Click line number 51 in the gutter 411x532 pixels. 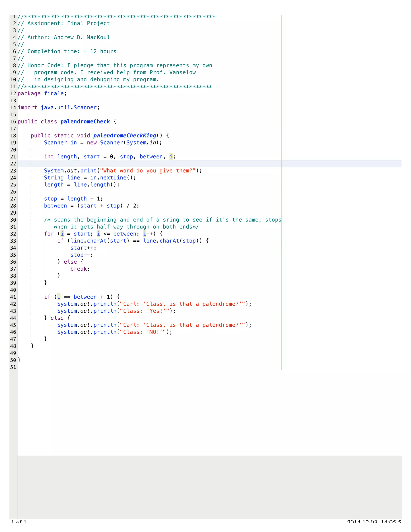pos(13,367)
